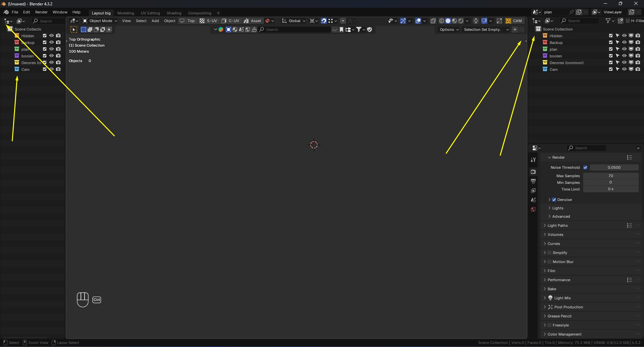Open the Output properties tab icon
Image resolution: width=644 pixels, height=347 pixels.
click(533, 181)
